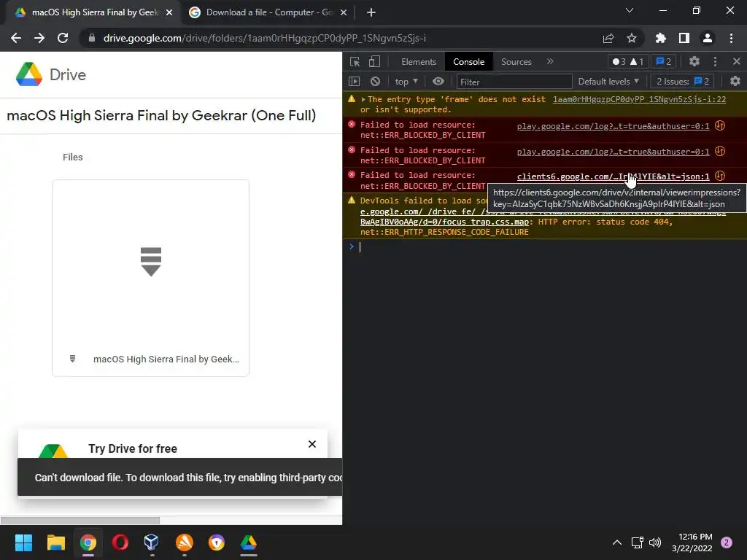747x560 pixels.
Task: Bookmark this page with the star icon
Action: tap(632, 38)
